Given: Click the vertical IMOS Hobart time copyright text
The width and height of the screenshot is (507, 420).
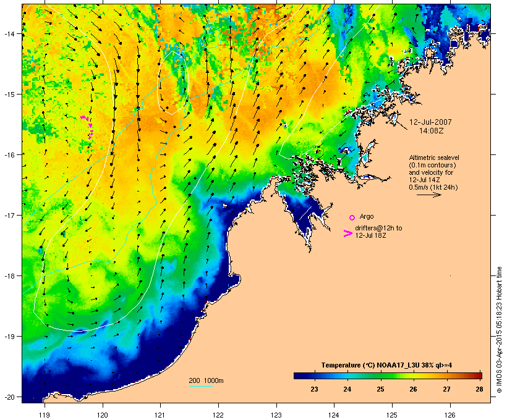Looking at the screenshot, I should pyautogui.click(x=499, y=330).
